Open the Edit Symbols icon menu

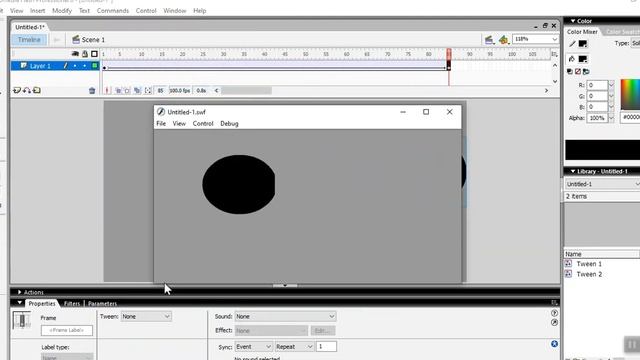coord(504,40)
